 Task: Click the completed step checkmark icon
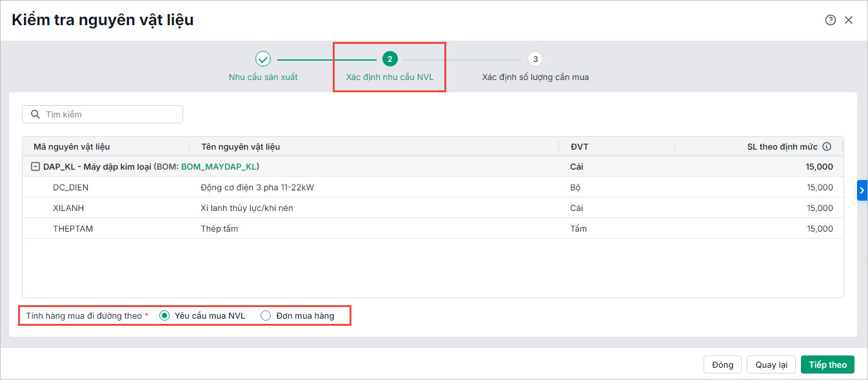(x=263, y=59)
